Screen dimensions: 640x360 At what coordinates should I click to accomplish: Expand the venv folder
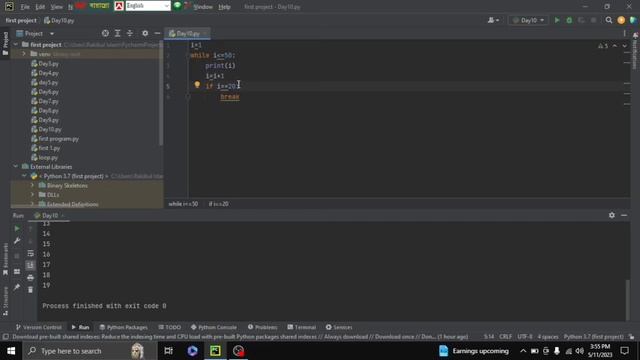click(x=24, y=54)
